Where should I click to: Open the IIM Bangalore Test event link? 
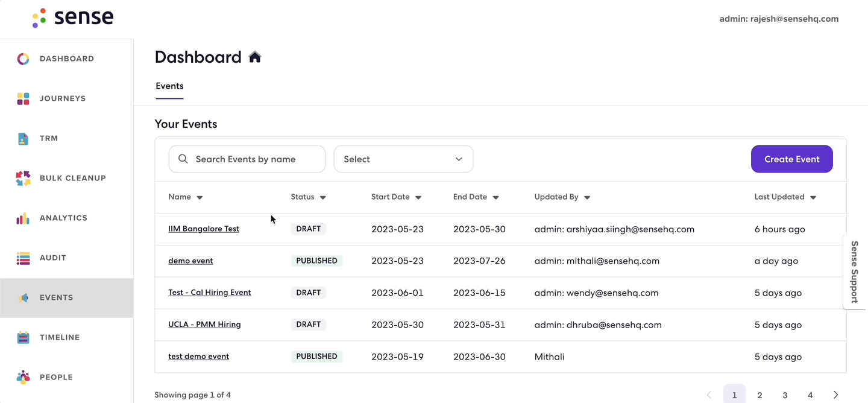[x=204, y=229]
